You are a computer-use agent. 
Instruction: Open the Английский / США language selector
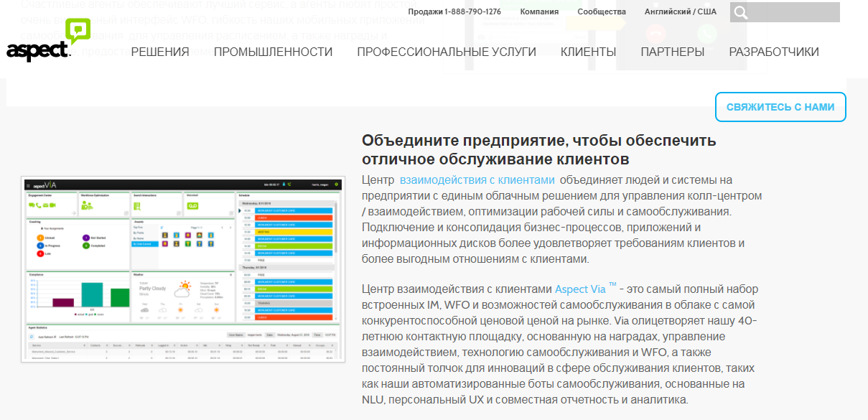[x=681, y=11]
